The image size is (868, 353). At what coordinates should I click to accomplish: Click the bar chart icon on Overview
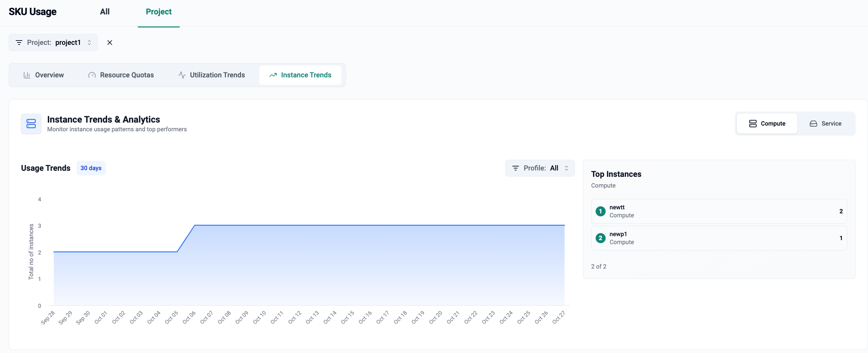[27, 75]
